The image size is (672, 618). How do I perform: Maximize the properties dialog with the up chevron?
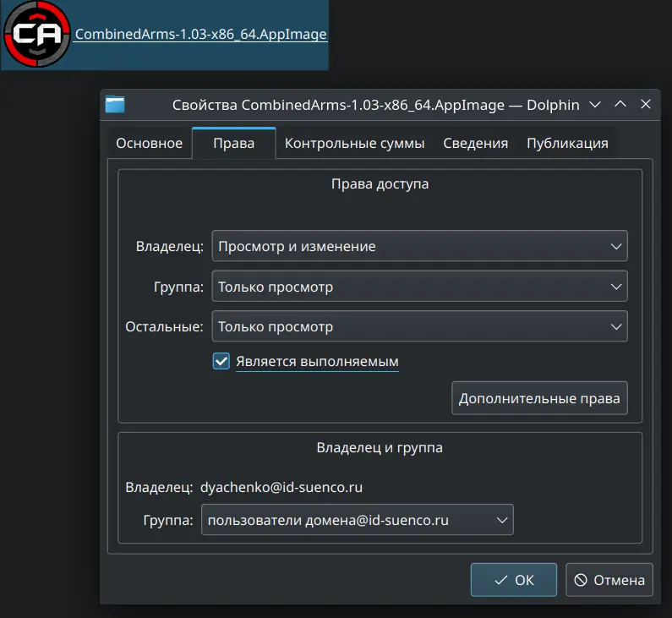click(620, 104)
